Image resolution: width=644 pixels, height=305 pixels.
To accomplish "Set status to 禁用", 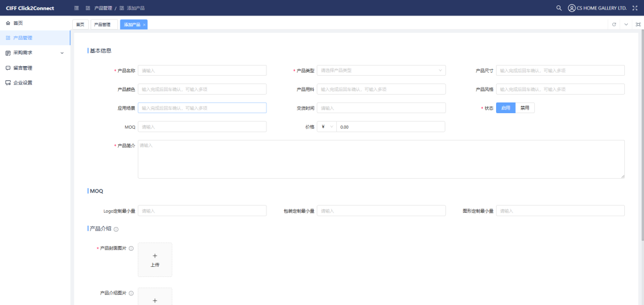I will coord(525,108).
